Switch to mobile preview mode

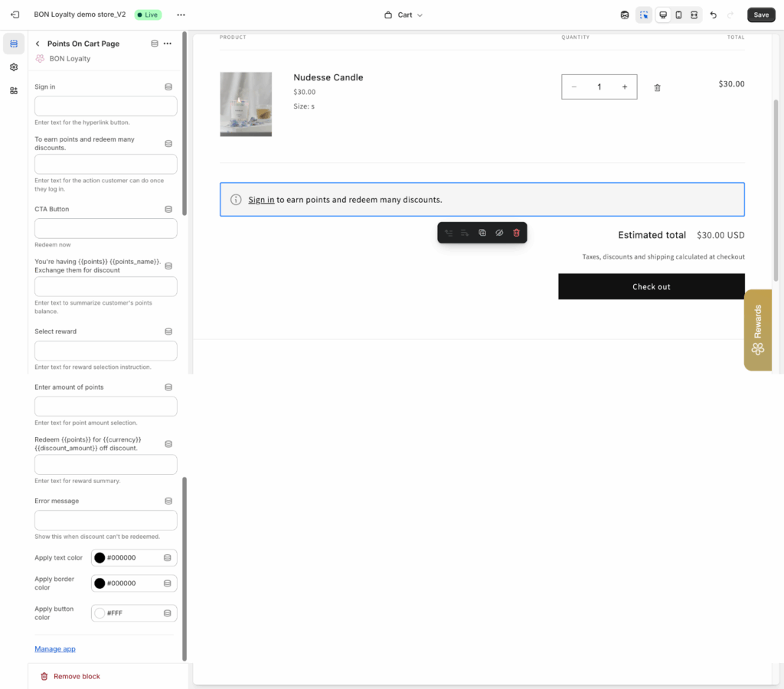click(678, 15)
